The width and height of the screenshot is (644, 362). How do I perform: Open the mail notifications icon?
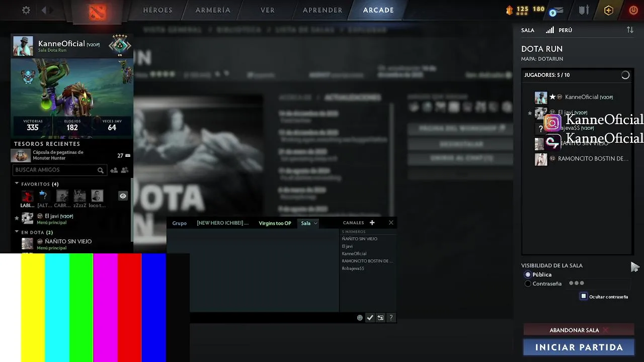556,11
